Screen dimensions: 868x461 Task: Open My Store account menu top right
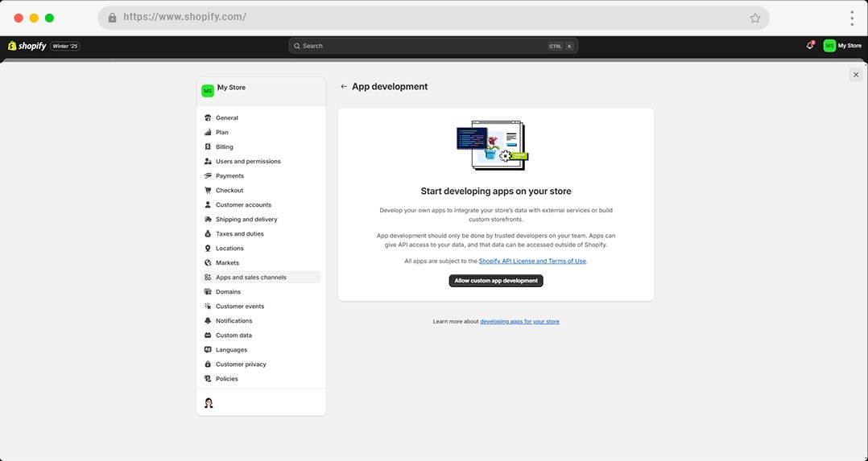(842, 45)
